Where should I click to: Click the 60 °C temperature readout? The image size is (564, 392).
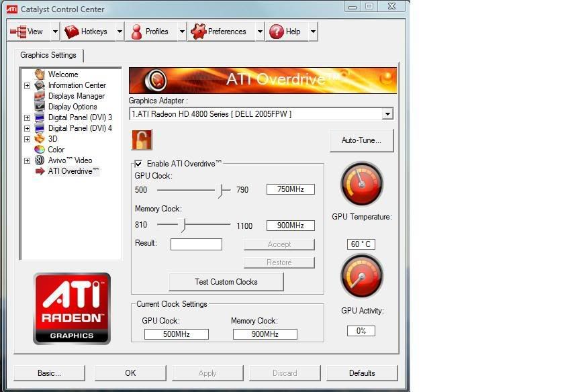[x=361, y=244]
